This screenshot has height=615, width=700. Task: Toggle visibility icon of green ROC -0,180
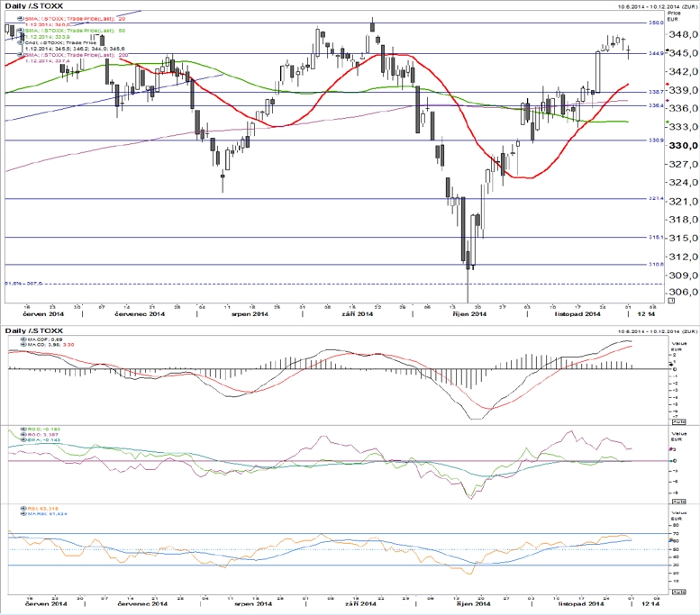(x=23, y=430)
